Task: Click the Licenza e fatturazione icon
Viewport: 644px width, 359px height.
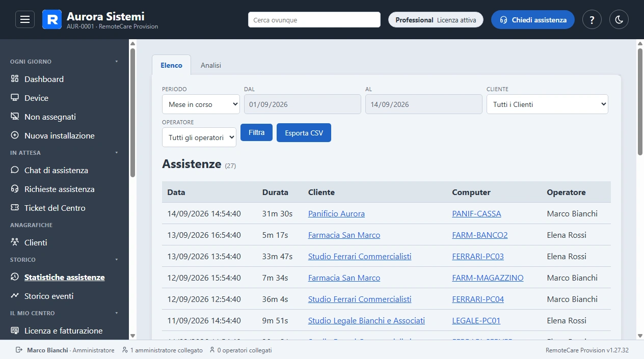Action: [15, 330]
